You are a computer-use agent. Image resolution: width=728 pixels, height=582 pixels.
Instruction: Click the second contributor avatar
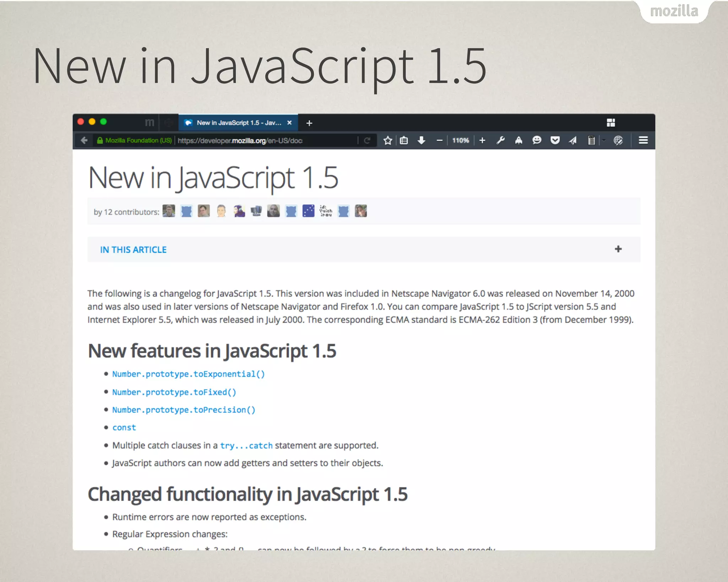(186, 211)
